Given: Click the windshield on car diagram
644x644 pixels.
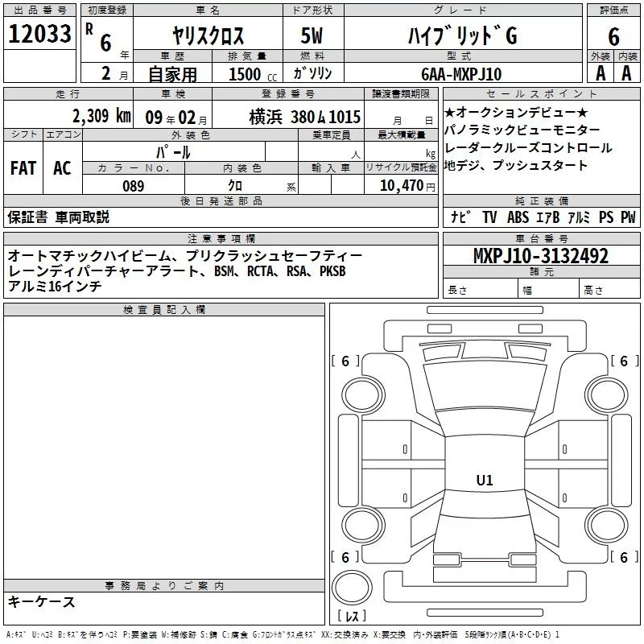Looking at the screenshot, I should 485,386.
